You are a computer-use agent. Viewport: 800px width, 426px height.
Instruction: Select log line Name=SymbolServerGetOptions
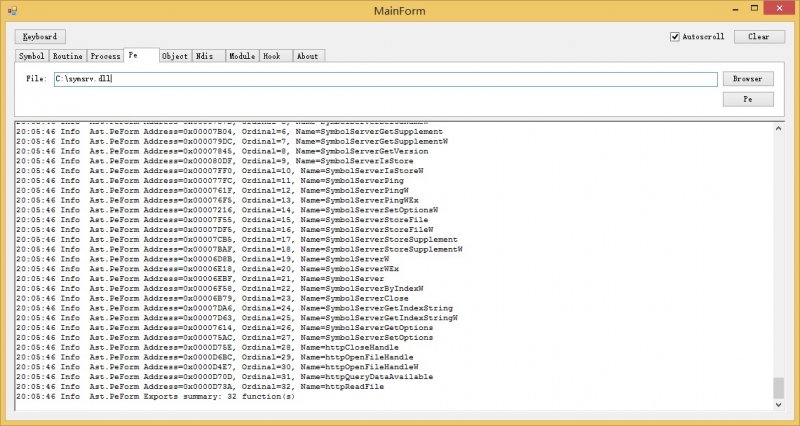pos(225,328)
